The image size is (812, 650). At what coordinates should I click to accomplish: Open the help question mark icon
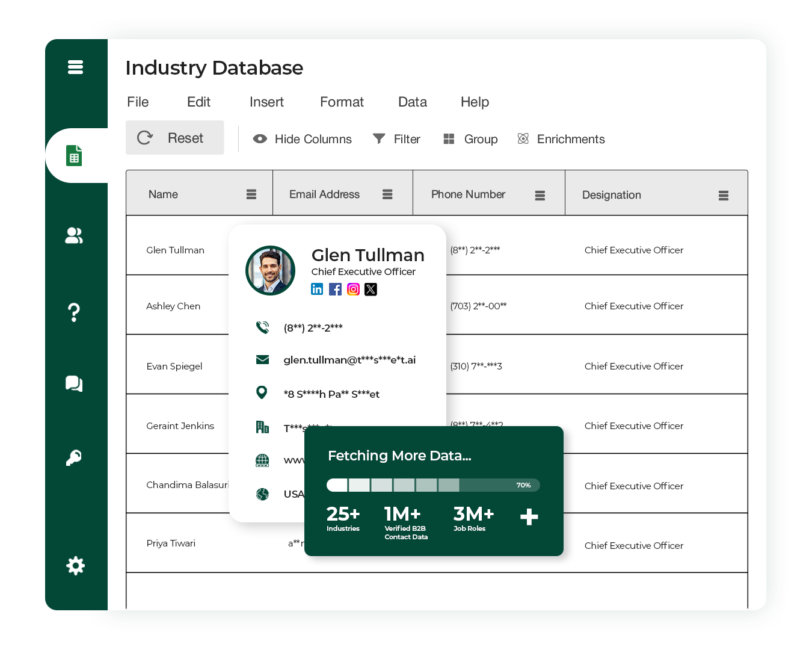pyautogui.click(x=73, y=312)
